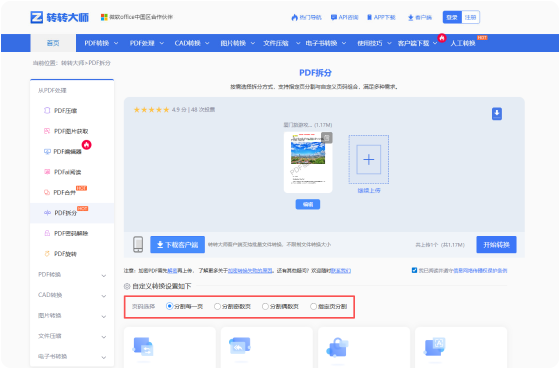Click the PDF合并 sidebar icon
The height and width of the screenshot is (369, 560).
pyautogui.click(x=47, y=193)
